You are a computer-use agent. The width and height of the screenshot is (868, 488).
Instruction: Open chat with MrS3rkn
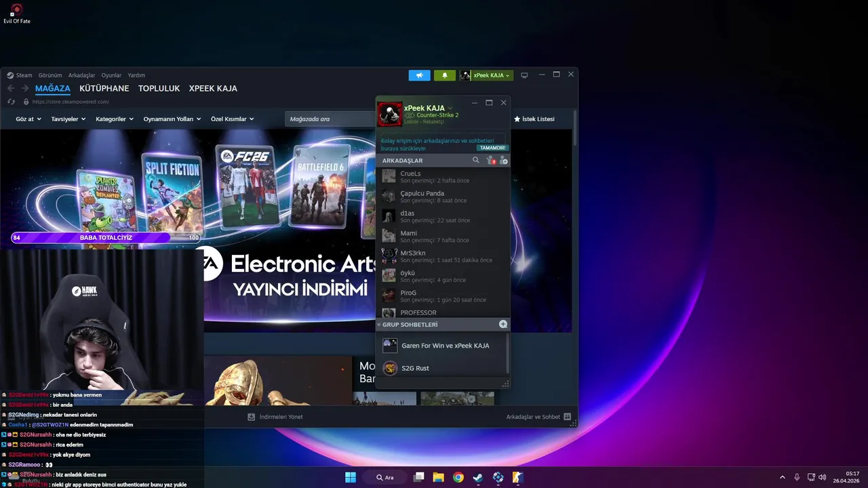click(443, 256)
